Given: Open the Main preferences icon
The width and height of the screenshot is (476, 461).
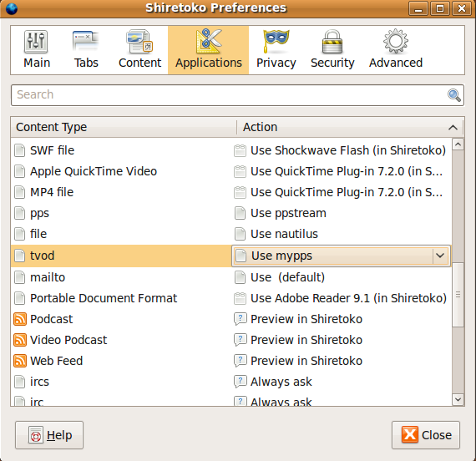Looking at the screenshot, I should click(37, 42).
